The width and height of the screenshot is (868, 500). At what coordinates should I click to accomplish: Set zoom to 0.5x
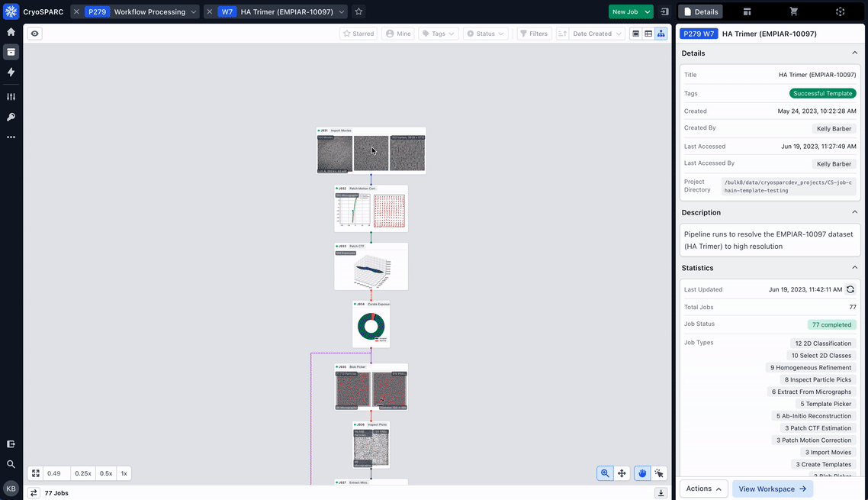pos(106,473)
